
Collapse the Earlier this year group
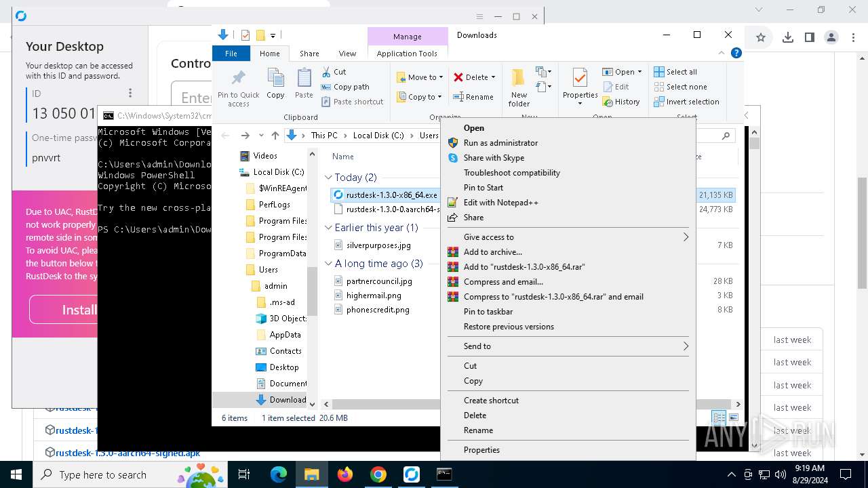pos(328,228)
